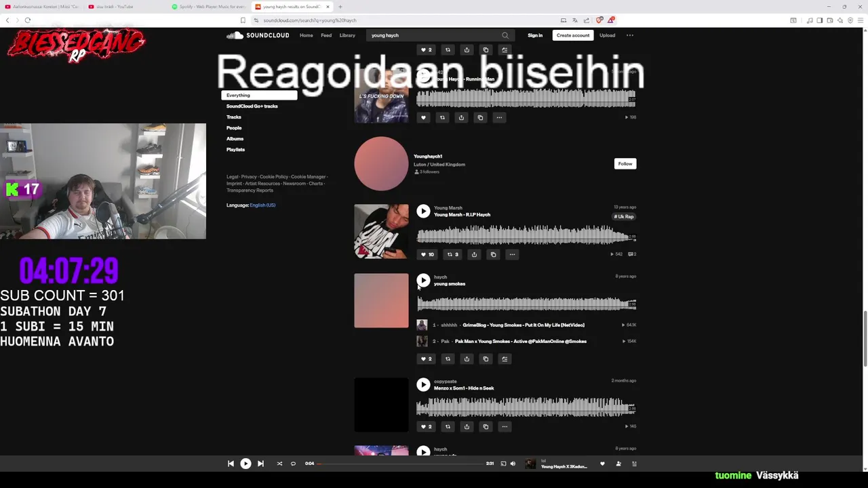Copy link of young smokes playlist
The height and width of the screenshot is (488, 868).
click(x=486, y=359)
